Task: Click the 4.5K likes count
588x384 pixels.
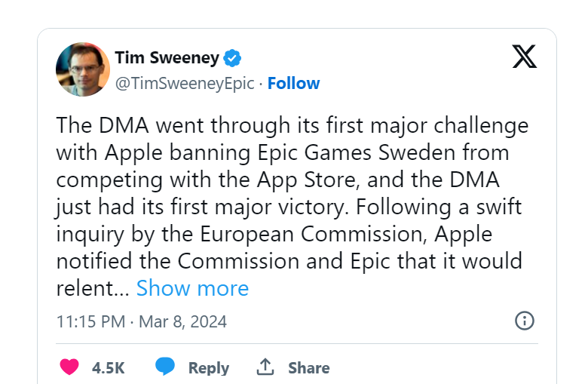Action: (108, 367)
